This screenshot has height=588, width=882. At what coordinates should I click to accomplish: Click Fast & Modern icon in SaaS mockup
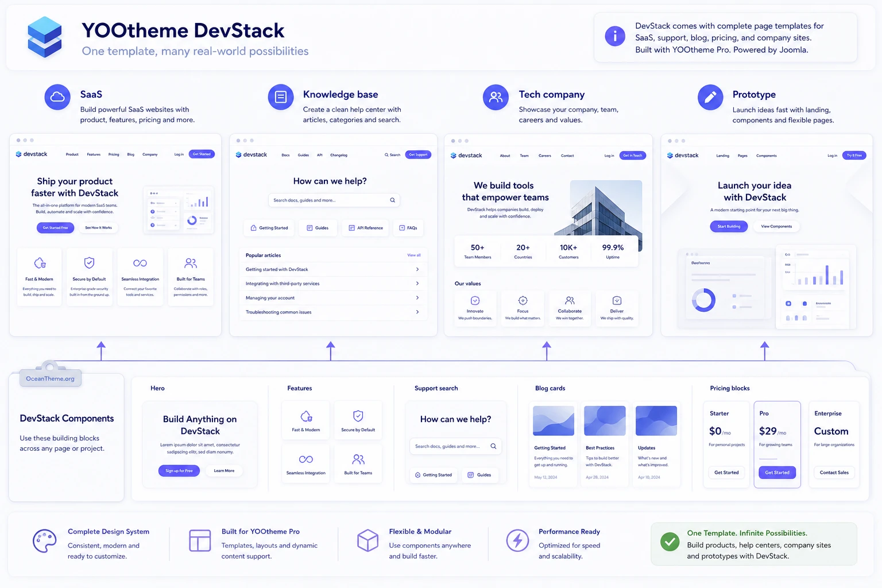[x=40, y=263]
